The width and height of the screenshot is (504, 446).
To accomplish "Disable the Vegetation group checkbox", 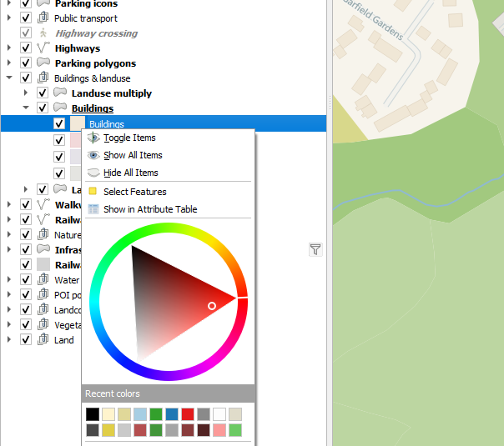I will (26, 325).
